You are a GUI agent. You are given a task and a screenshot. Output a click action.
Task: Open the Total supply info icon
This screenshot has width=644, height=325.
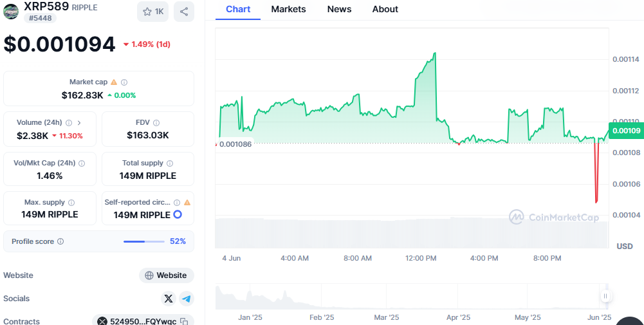coord(170,163)
